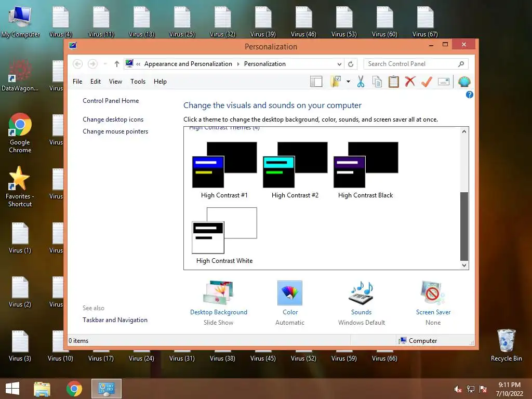532x399 pixels.
Task: Toggle the preview pane layout icon
Action: [x=316, y=82]
